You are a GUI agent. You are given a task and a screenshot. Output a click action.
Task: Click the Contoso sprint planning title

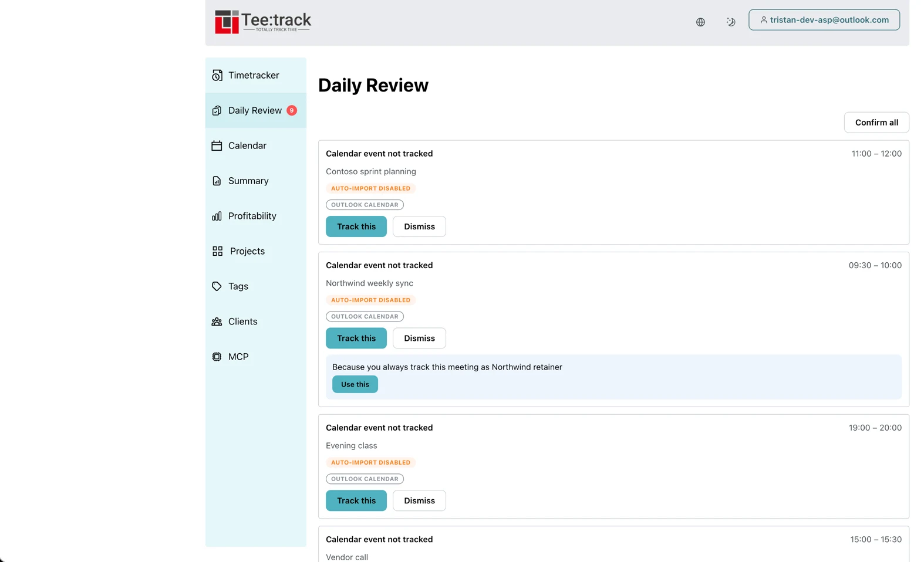pos(371,171)
